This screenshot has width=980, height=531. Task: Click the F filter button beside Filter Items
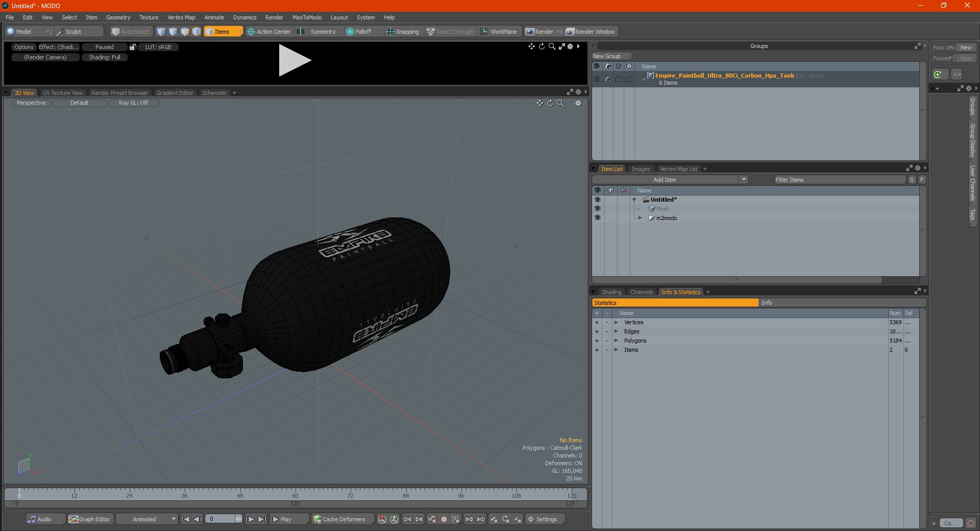[922, 180]
